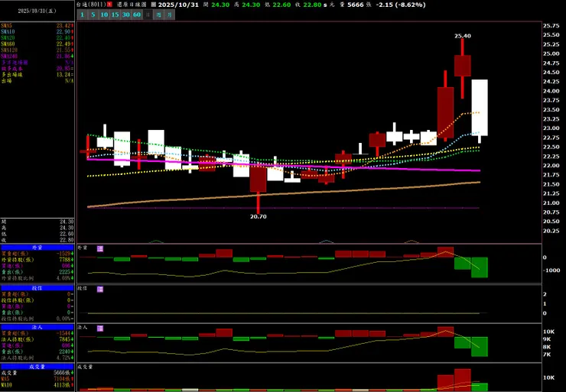Select the SMA60 indicator row
The width and height of the screenshot is (566, 392).
(37, 44)
